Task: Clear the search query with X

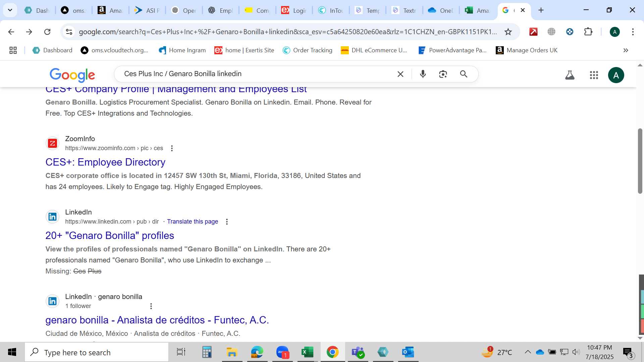Action: (400, 74)
